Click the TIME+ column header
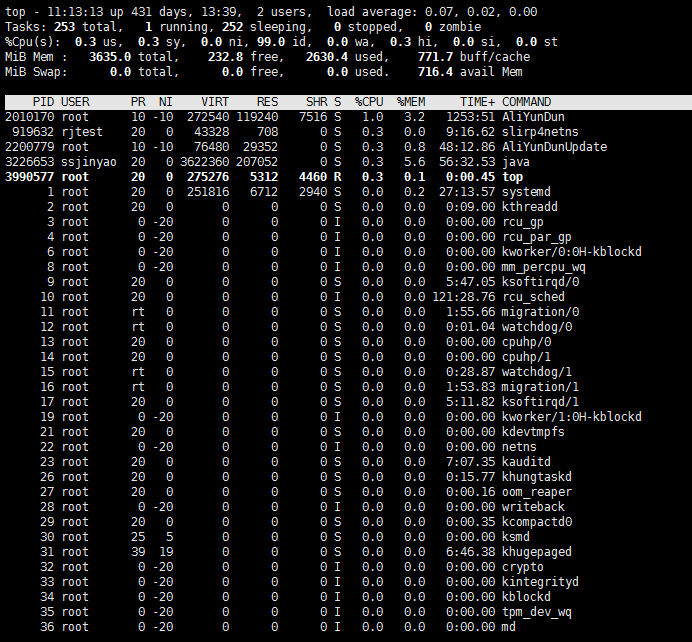 pos(478,102)
